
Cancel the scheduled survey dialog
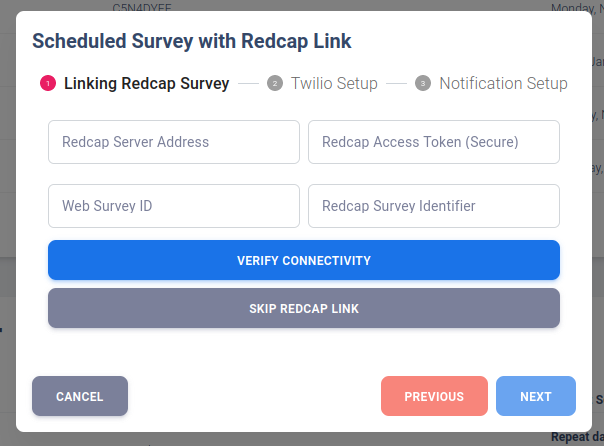tap(80, 396)
